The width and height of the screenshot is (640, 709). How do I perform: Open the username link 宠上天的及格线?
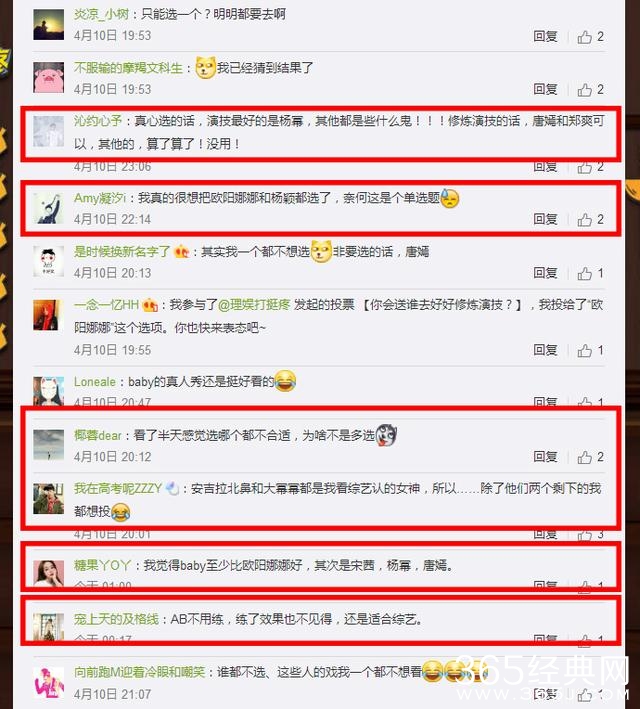click(x=116, y=619)
